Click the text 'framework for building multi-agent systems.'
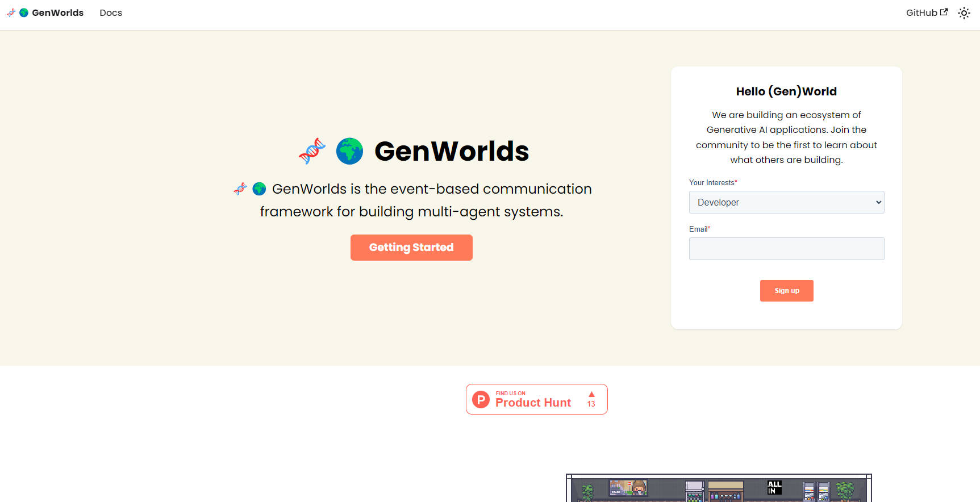Image resolution: width=980 pixels, height=502 pixels. click(411, 212)
